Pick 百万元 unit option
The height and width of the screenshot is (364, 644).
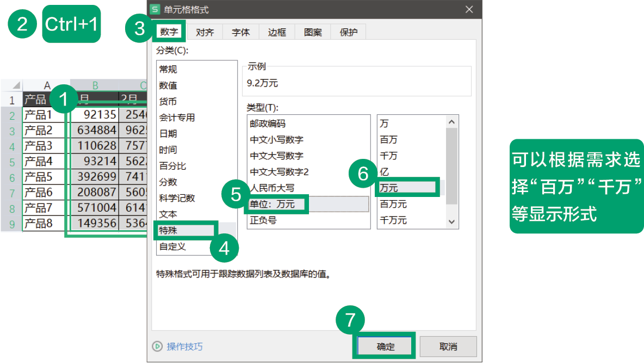tap(393, 204)
